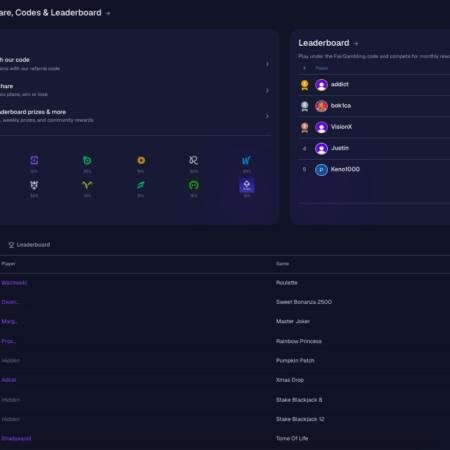Select Stake Blackjack 8 game cell

click(x=299, y=400)
